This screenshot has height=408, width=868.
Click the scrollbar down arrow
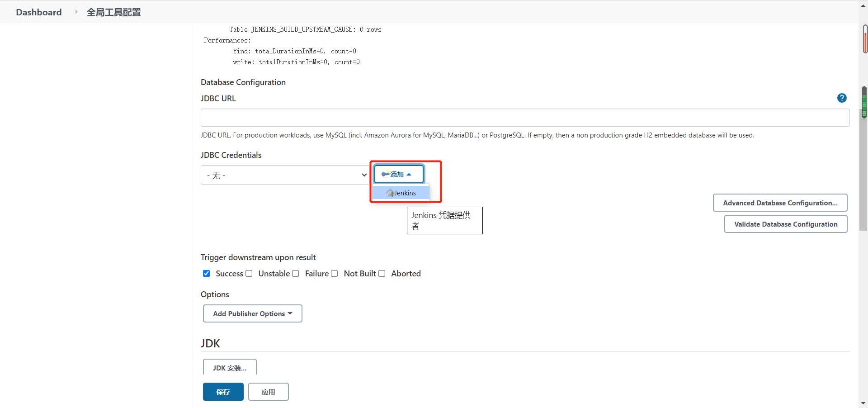[863, 403]
